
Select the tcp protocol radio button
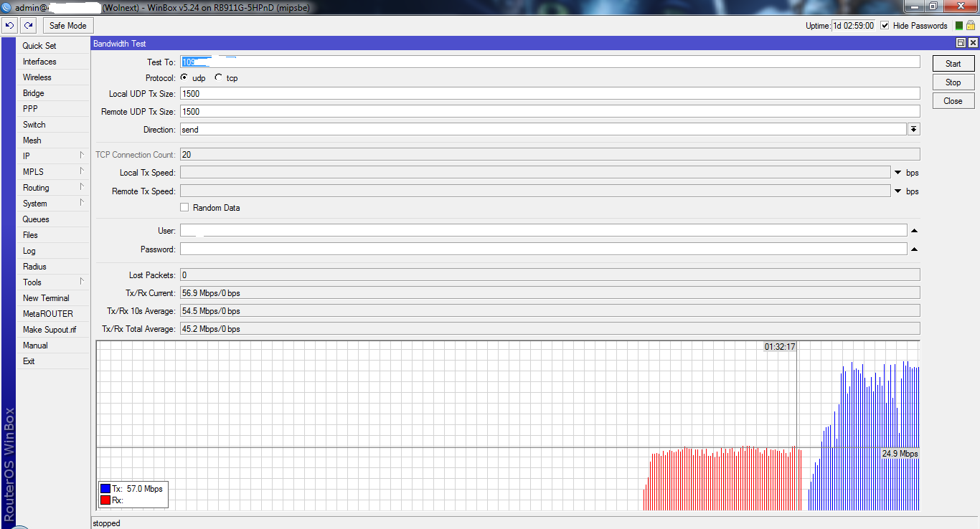pyautogui.click(x=218, y=77)
